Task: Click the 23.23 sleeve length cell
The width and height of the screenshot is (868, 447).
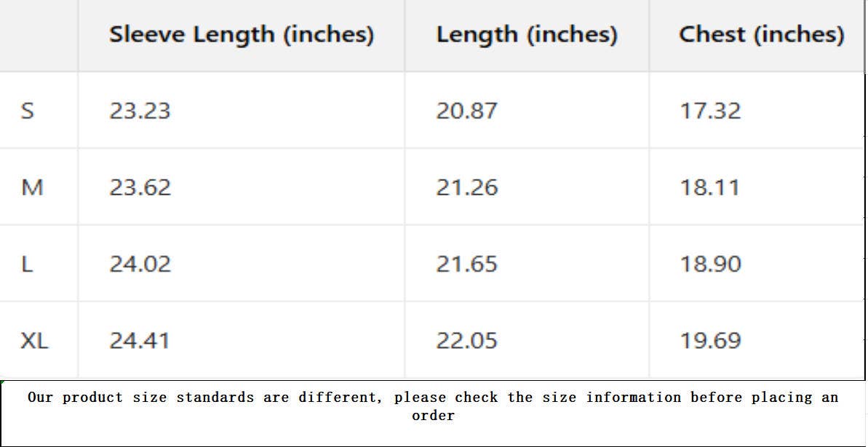Action: click(140, 110)
